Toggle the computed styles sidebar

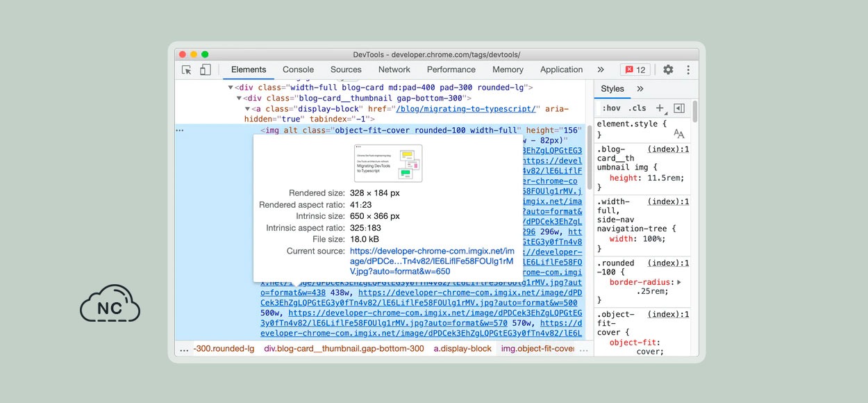tap(679, 108)
